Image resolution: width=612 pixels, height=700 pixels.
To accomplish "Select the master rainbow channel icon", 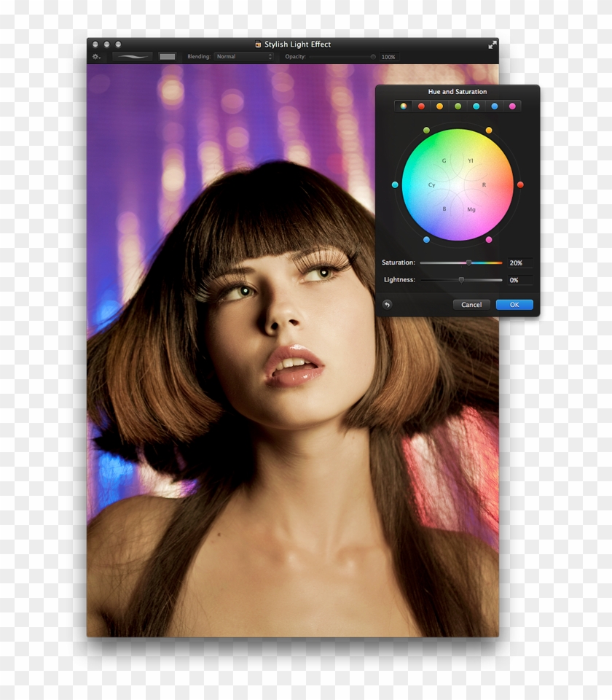I will coord(403,106).
